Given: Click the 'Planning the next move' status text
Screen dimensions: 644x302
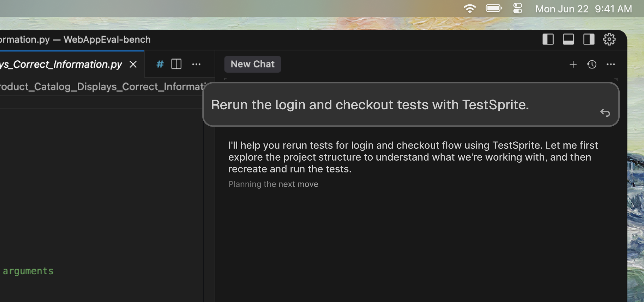Looking at the screenshot, I should tap(273, 184).
